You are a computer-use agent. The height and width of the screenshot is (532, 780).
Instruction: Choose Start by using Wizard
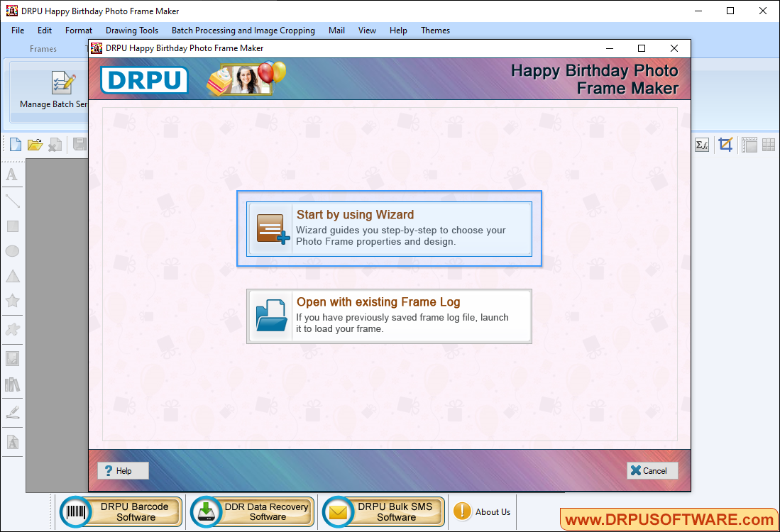click(389, 227)
